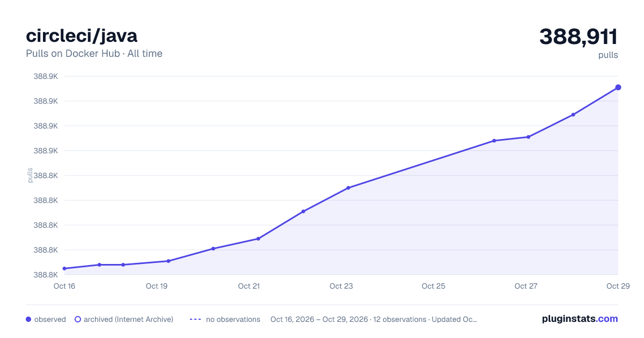Click the date range and observations summary text
Screen dimensions: 644x338
click(x=374, y=319)
